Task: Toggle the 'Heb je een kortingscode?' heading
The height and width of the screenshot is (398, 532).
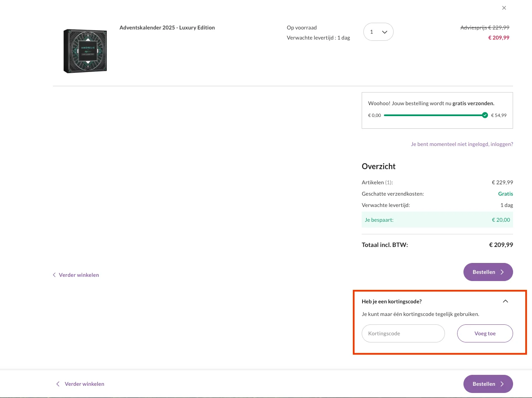Action: click(392, 302)
